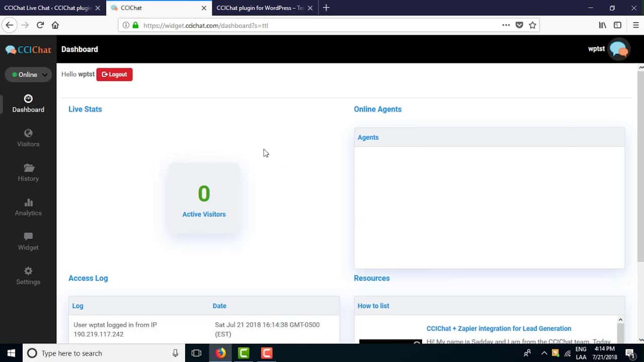Open Task View in the taskbar
This screenshot has width=644, height=362.
coord(197,353)
